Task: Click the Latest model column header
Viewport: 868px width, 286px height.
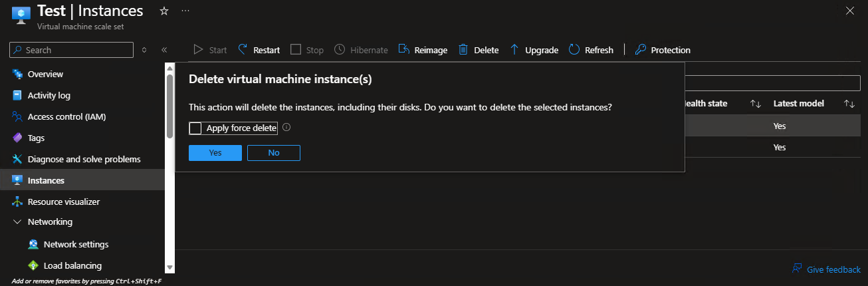Action: (x=799, y=103)
